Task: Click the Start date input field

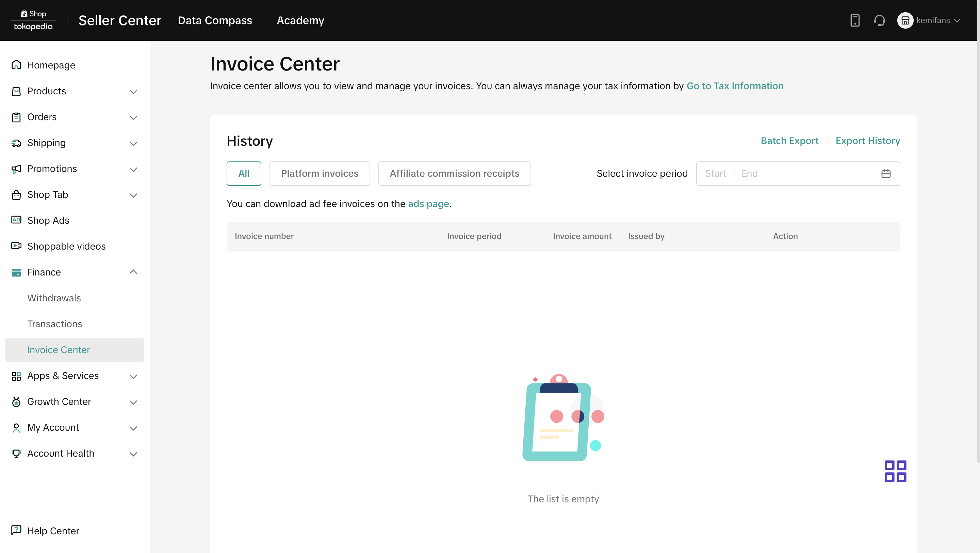Action: tap(716, 174)
